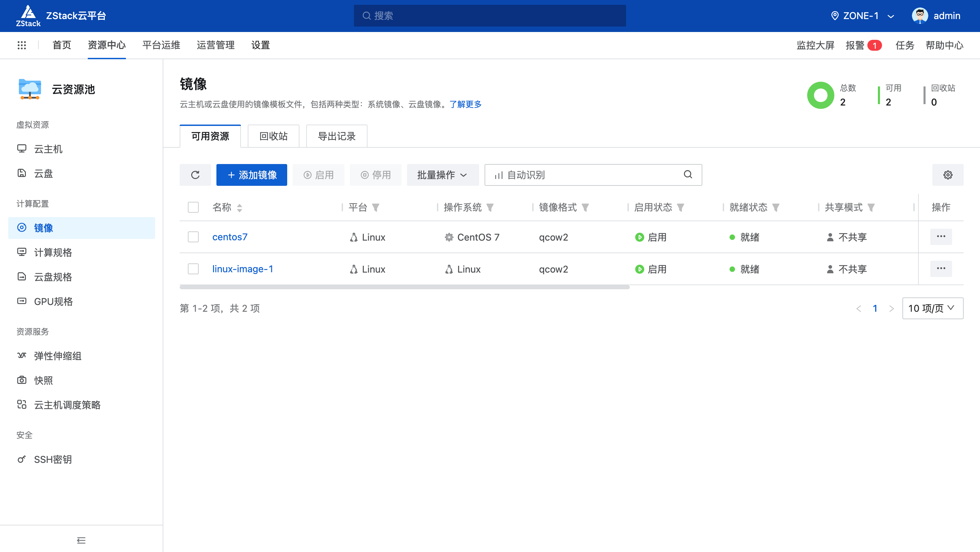Screen dimensions: 980x552
Task: Click the ZONE-1 location pin icon
Action: 835,16
